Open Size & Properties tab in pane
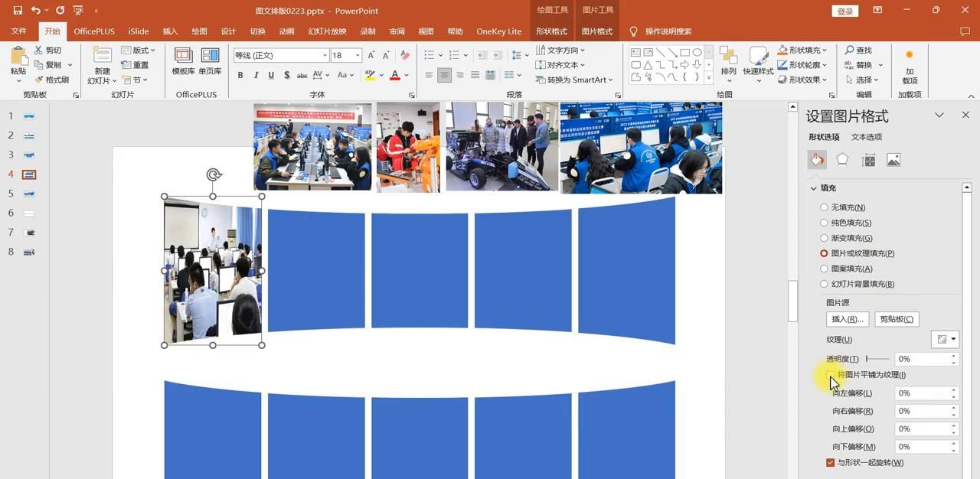The width and height of the screenshot is (980, 479). coord(868,160)
